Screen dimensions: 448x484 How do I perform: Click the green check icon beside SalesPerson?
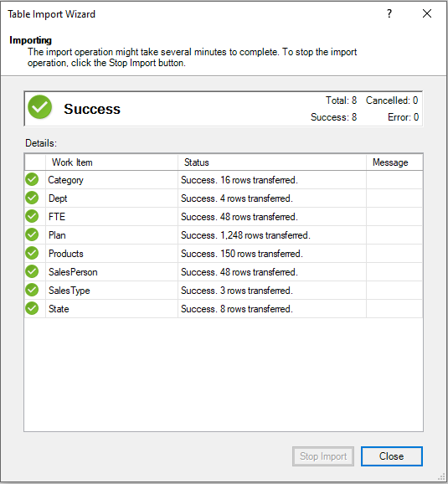point(32,271)
